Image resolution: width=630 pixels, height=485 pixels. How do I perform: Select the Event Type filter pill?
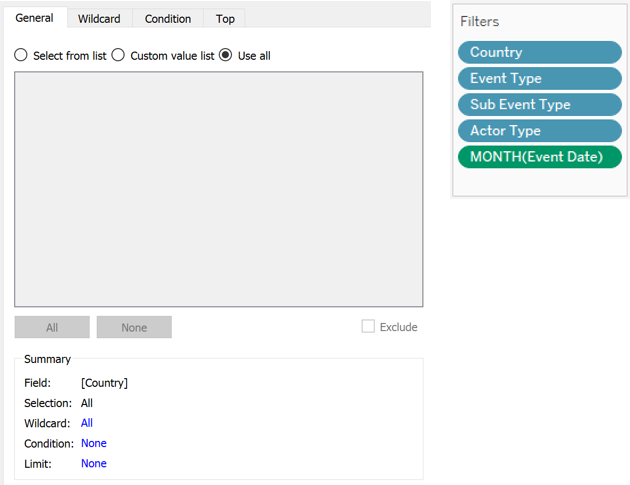click(540, 78)
